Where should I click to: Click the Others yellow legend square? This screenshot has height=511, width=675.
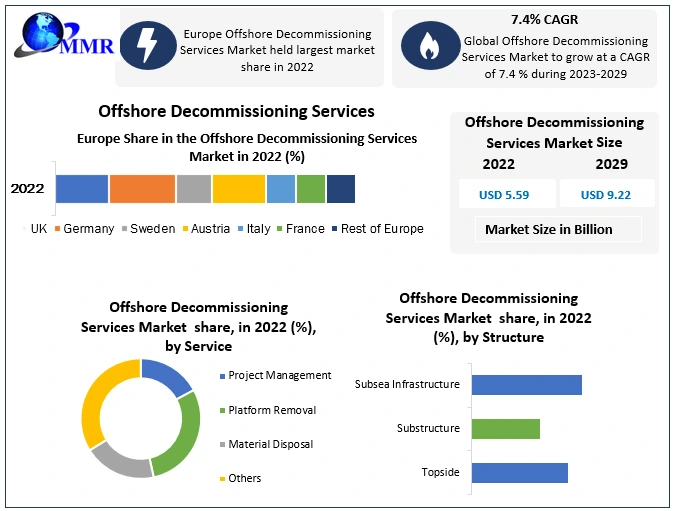221,479
